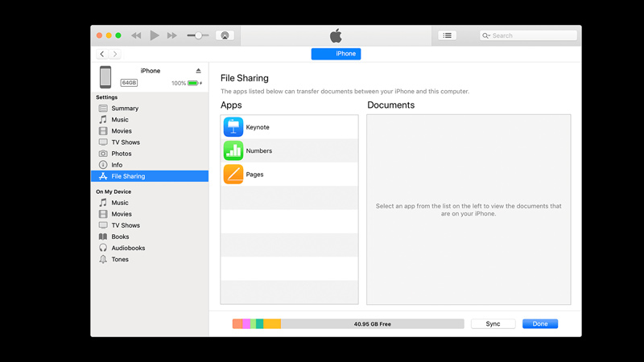The image size is (644, 362).
Task: Click the 64GB capacity badge
Action: [129, 83]
